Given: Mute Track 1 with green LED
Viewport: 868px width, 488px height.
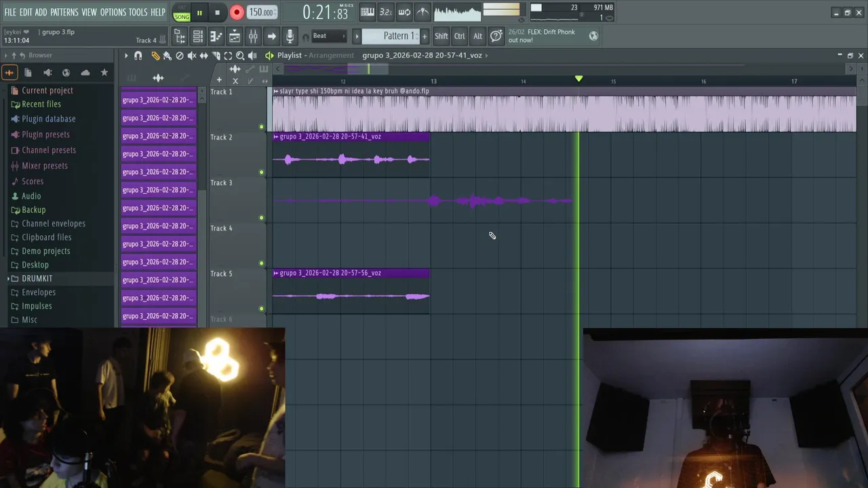Looking at the screenshot, I should [261, 127].
